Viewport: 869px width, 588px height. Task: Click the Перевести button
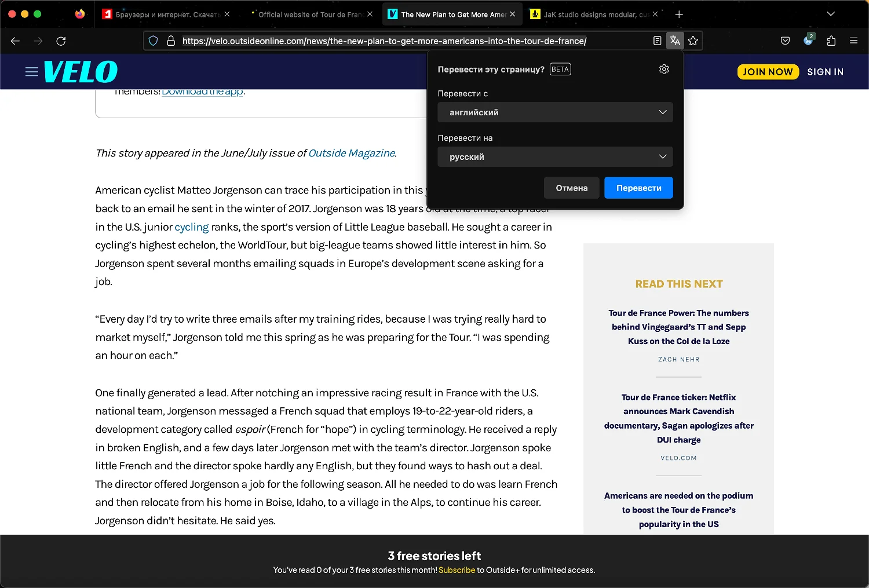(638, 188)
